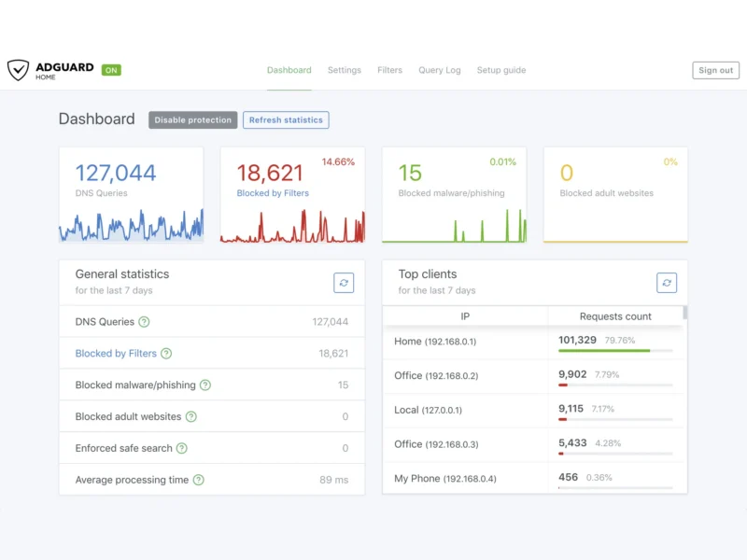Open help icon beside Enforced safe search
The width and height of the screenshot is (747, 560).
(x=182, y=448)
